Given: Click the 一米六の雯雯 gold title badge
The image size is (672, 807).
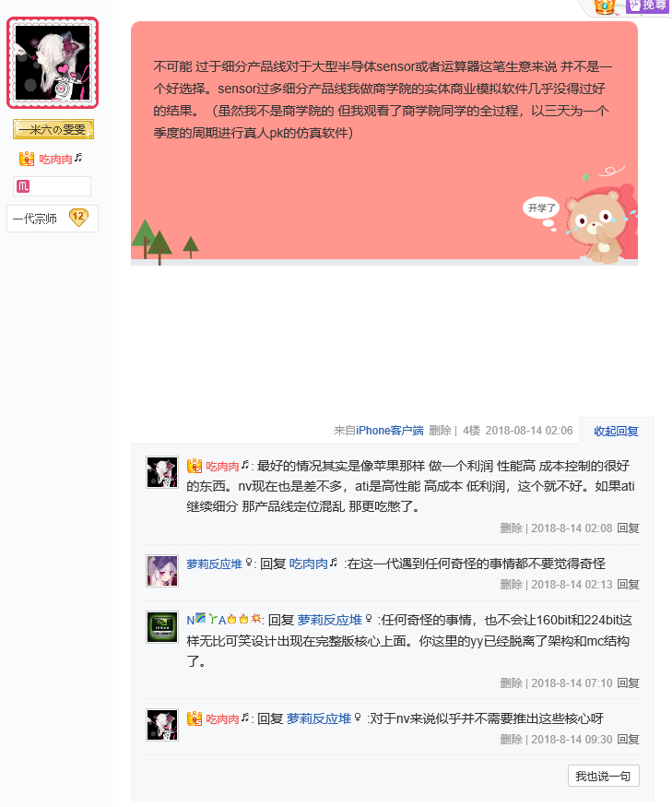Looking at the screenshot, I should [x=53, y=129].
